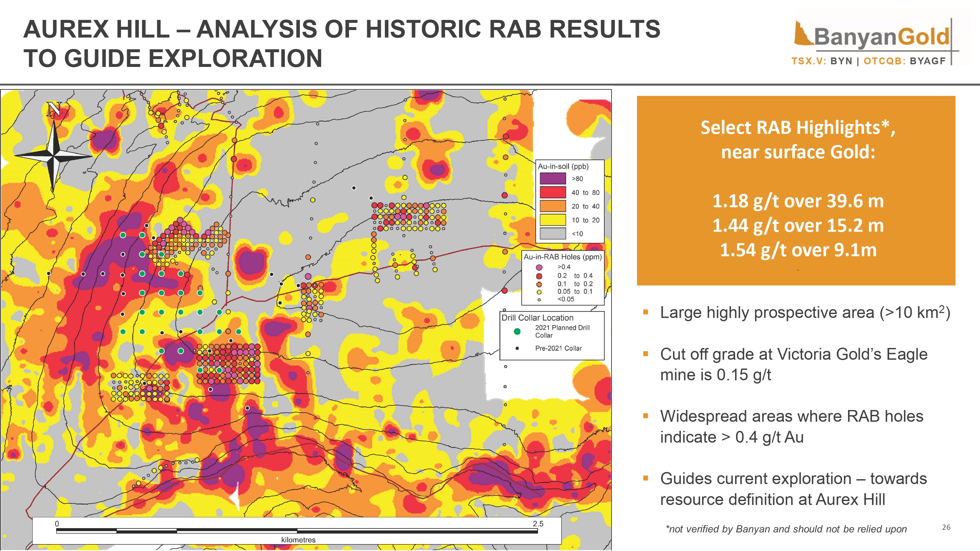Click the page number 26
Viewport: 980px width, 551px height.
pyautogui.click(x=946, y=527)
